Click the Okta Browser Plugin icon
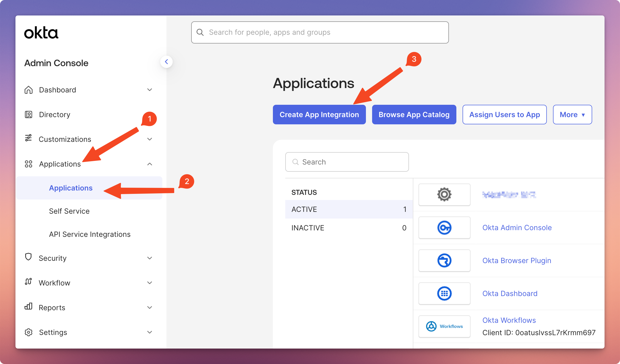The image size is (620, 364). tap(444, 261)
